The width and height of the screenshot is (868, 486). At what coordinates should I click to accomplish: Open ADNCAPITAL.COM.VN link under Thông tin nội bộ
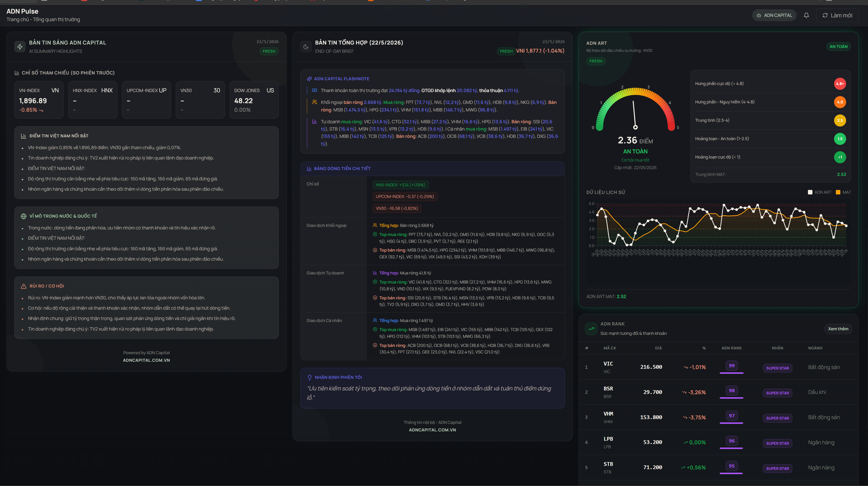click(x=432, y=430)
